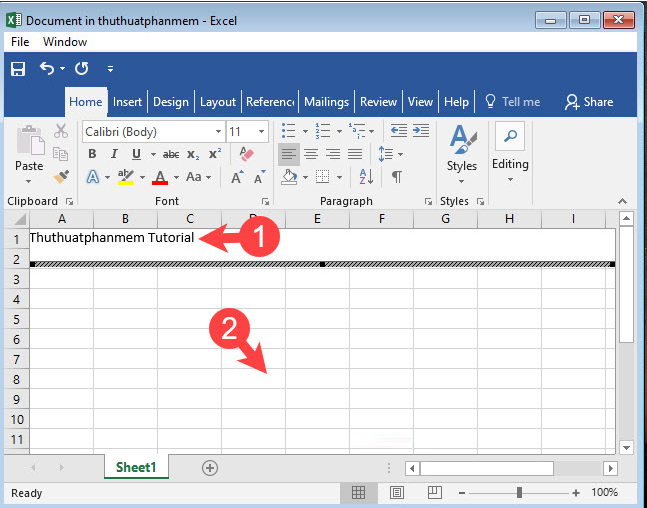The image size is (647, 508).
Task: Click the Shading paint bucket icon
Action: coord(289,177)
